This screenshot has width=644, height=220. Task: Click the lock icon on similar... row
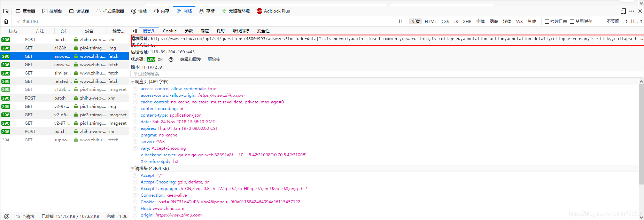coord(76,73)
